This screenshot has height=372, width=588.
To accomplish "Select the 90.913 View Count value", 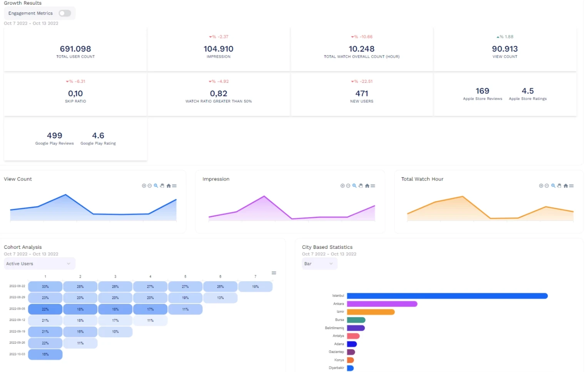I will [505, 49].
